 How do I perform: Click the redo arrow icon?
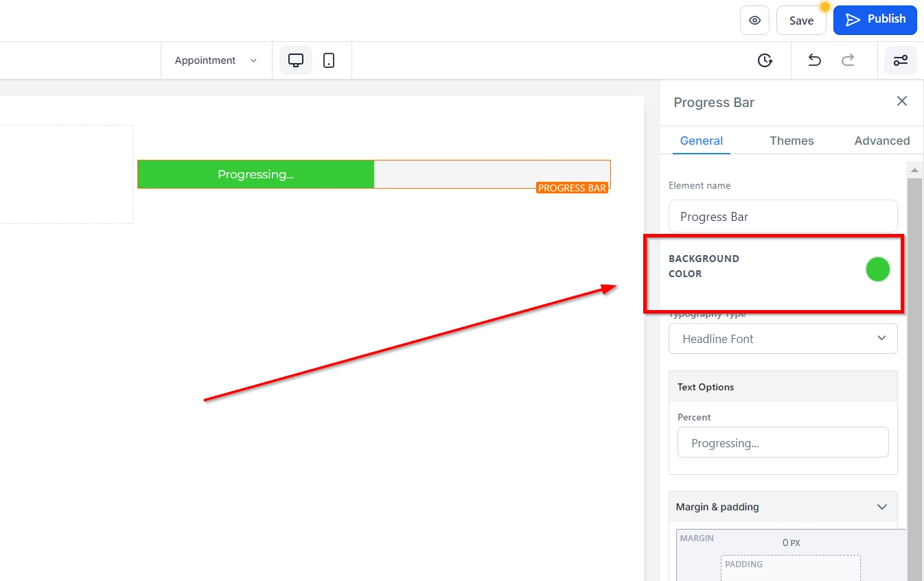tap(848, 60)
